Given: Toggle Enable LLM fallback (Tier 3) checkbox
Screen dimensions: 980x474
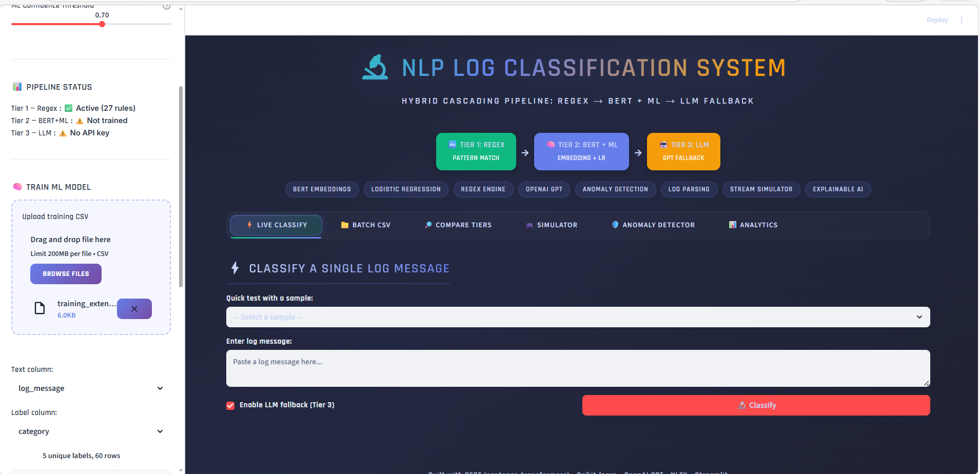Looking at the screenshot, I should [x=230, y=406].
